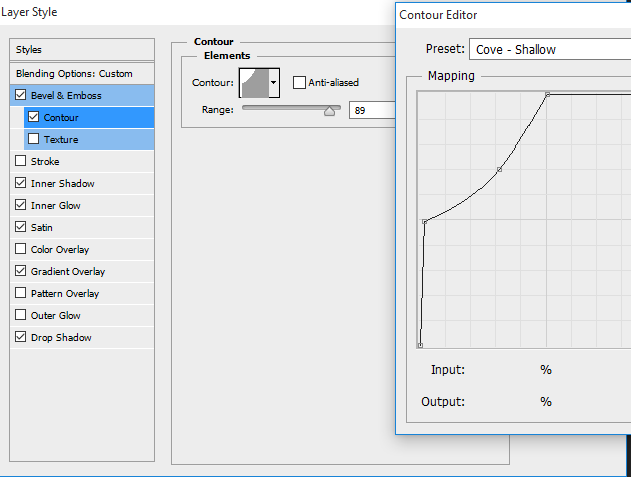Screen dimensions: 631x477
Task: Select the Outer Glow style label
Action: (x=56, y=316)
